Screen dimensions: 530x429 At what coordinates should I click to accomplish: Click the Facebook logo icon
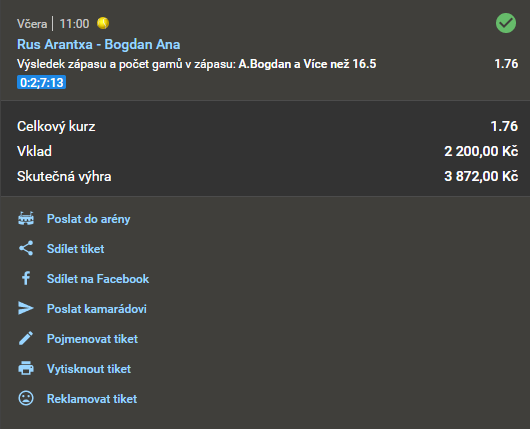click(x=26, y=279)
